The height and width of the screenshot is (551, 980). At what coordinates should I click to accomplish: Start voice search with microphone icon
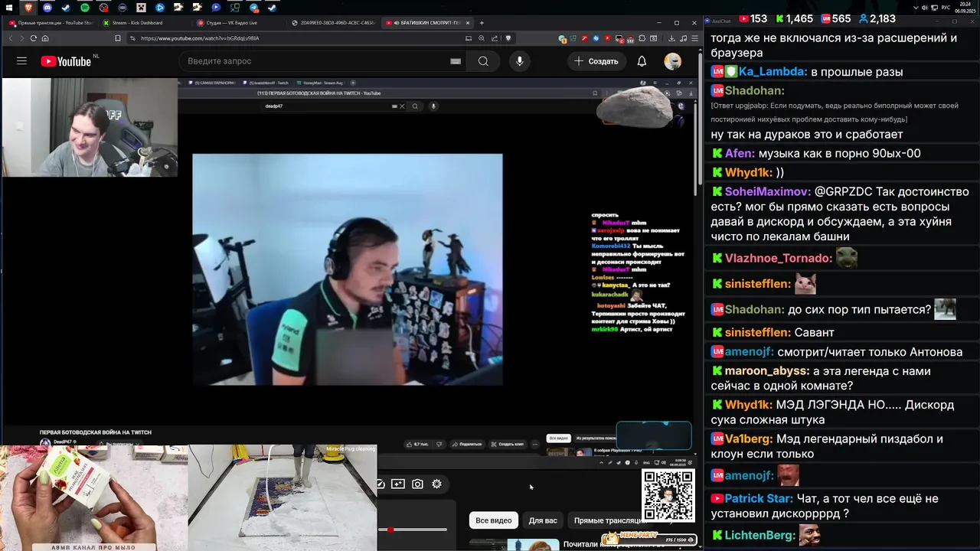click(520, 61)
